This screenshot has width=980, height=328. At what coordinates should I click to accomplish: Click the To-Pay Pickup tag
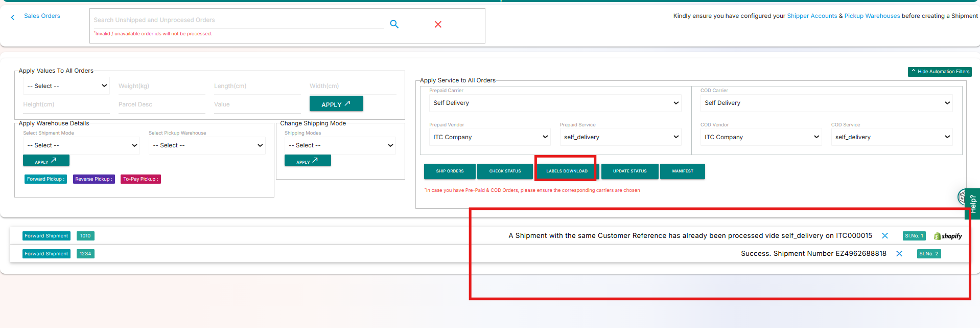[x=141, y=179]
